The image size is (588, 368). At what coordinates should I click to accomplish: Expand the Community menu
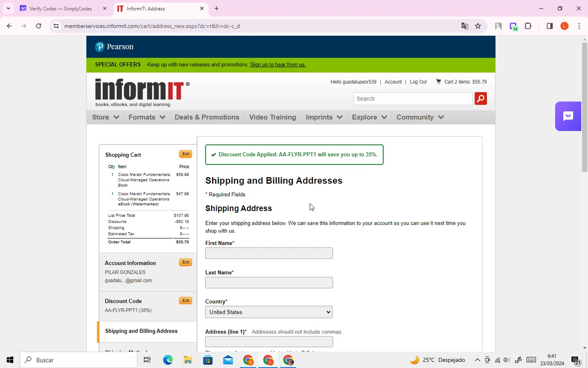click(420, 117)
